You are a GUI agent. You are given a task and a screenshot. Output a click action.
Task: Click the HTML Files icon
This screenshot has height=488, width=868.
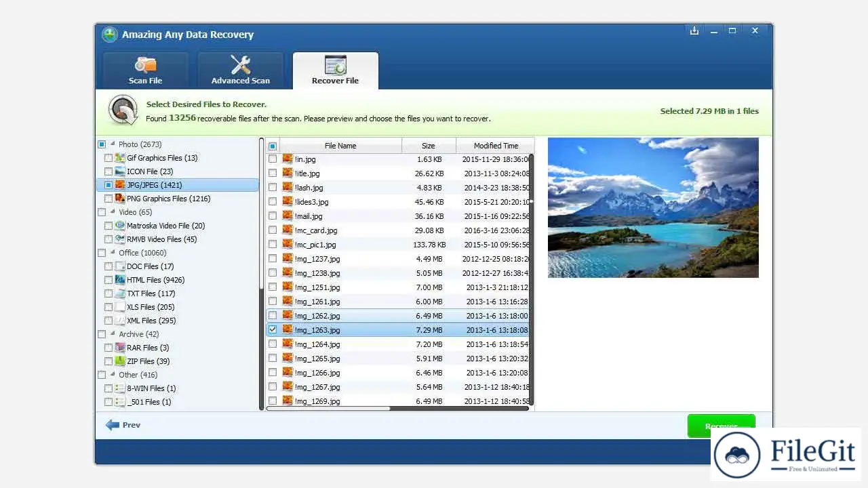point(120,280)
